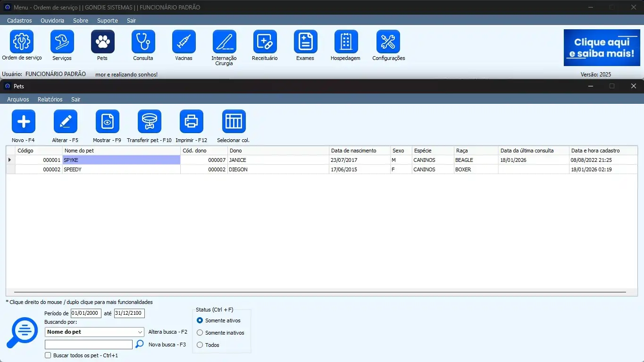Click the Clique aqui e saiba mais banner
The image size is (644, 362).
602,48
